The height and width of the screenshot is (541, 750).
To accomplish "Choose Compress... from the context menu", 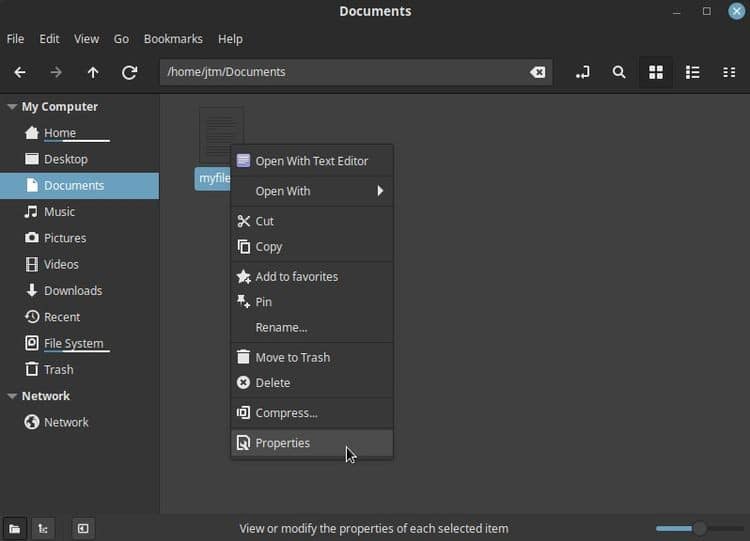I will coord(312,413).
